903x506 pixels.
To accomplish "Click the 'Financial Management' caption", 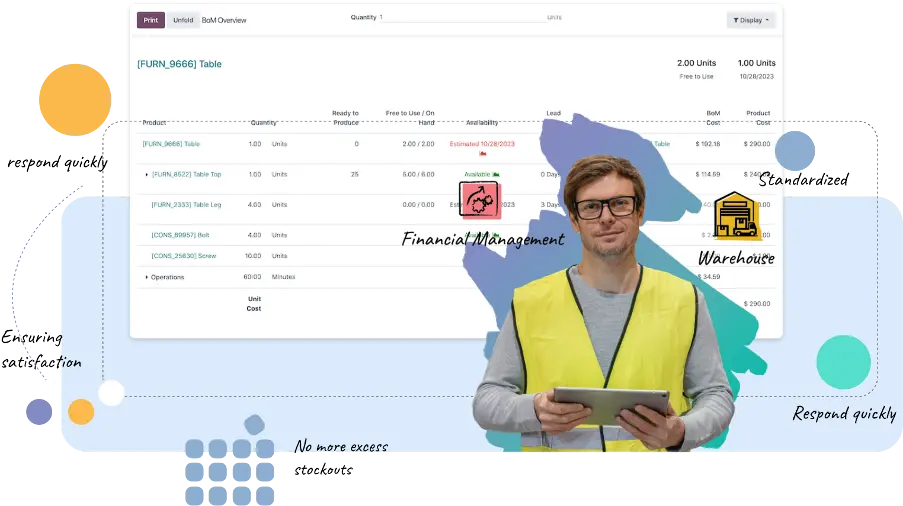I will (483, 239).
